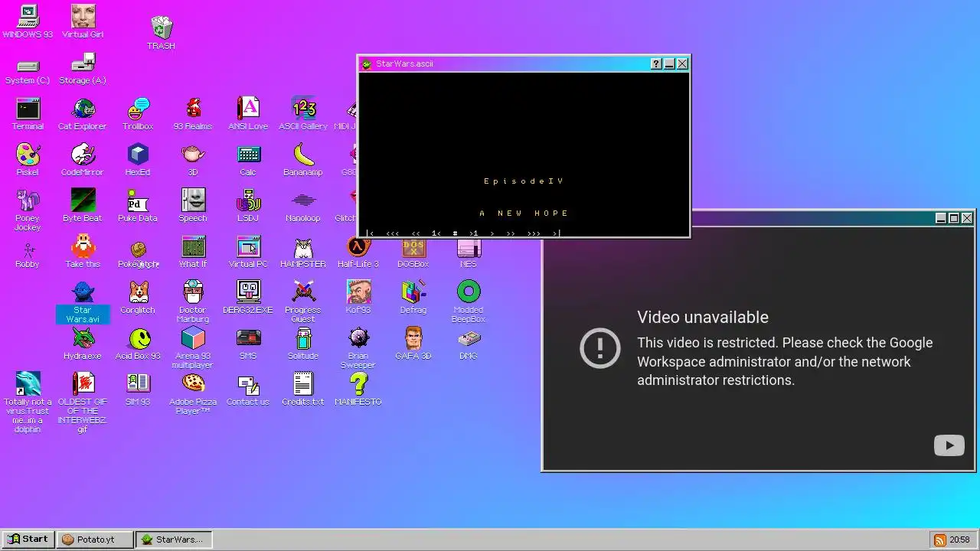Open the DERG32.EXE icon
The height and width of the screenshot is (551, 980).
coord(248,298)
